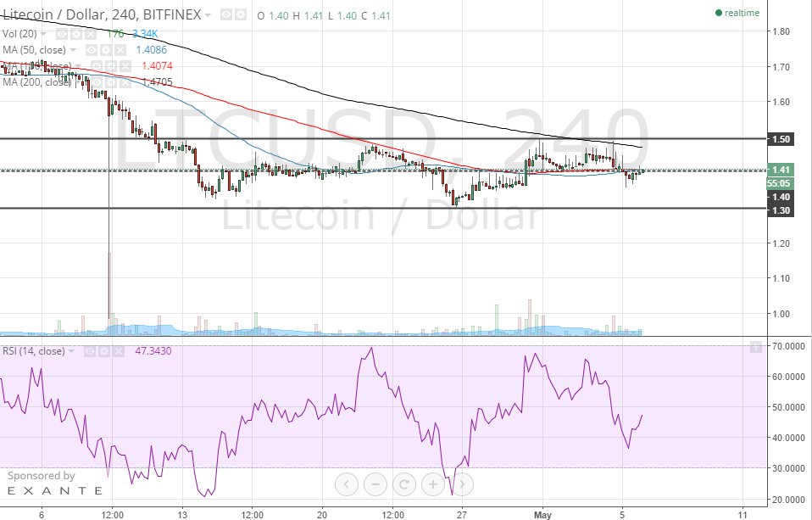The image size is (812, 520).
Task: Remove the MA (200, close) indicator
Action: click(x=125, y=82)
